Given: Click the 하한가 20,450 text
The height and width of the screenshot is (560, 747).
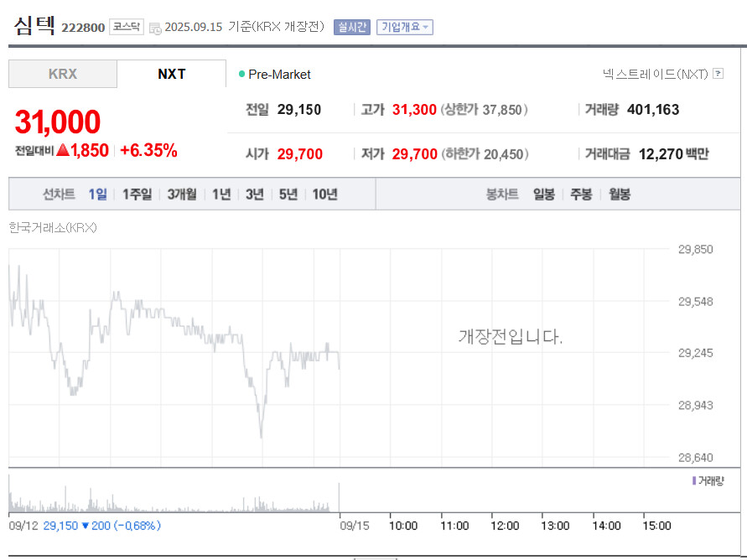Looking at the screenshot, I should click(x=485, y=153).
